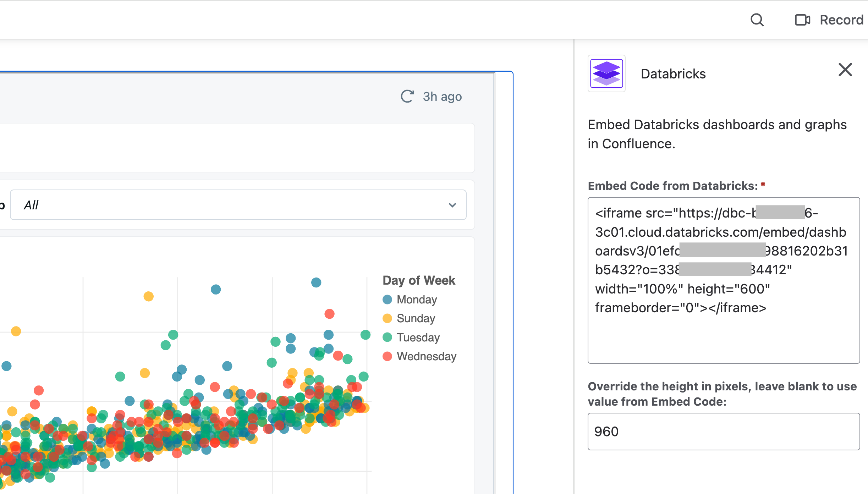Click the Record label in the top bar
Image resolution: width=868 pixels, height=494 pixels.
click(841, 20)
